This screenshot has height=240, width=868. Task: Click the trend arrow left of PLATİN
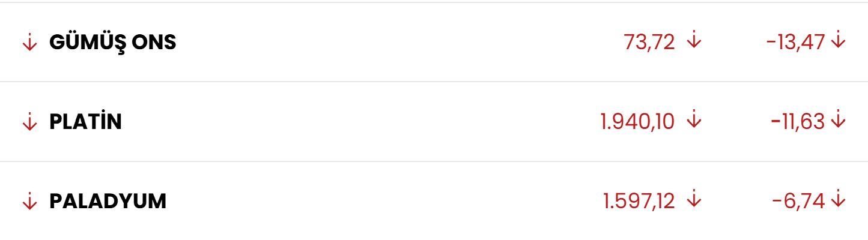coord(29,122)
